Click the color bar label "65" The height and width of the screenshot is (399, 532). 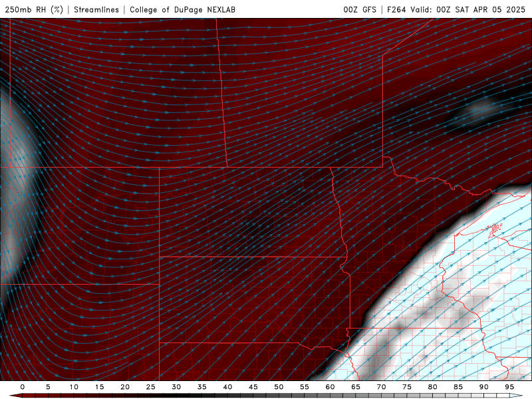pyautogui.click(x=356, y=387)
